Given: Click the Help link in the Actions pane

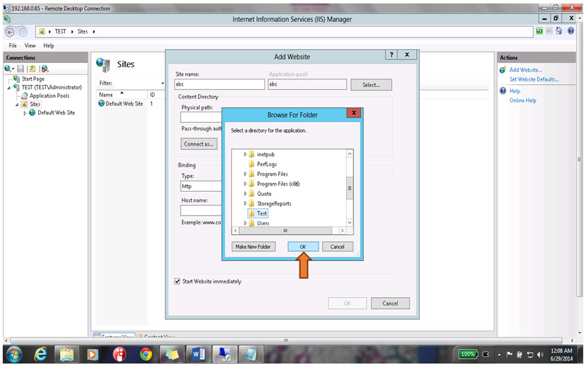Looking at the screenshot, I should coord(514,91).
